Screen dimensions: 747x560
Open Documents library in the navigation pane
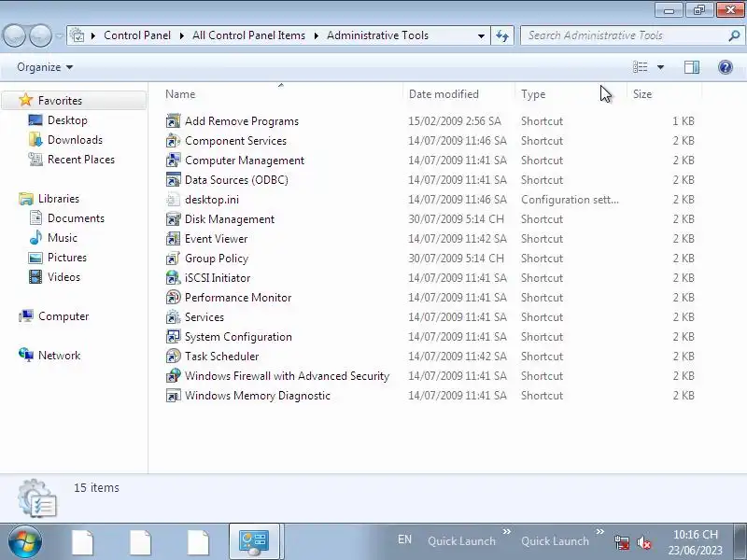76,218
